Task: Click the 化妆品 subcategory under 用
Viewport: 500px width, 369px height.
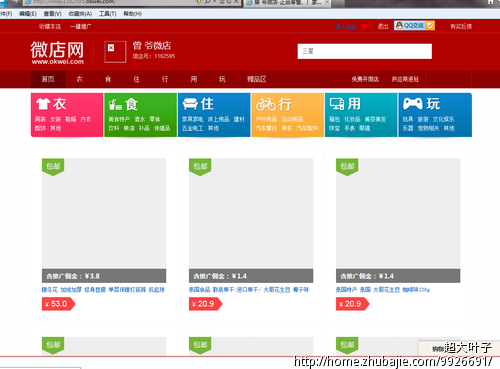Action: coord(352,119)
